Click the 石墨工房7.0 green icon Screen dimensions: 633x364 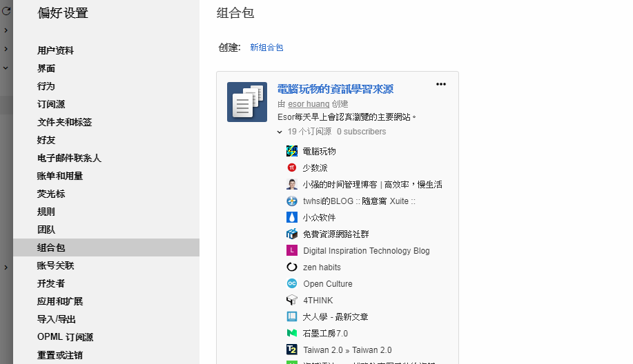(292, 333)
